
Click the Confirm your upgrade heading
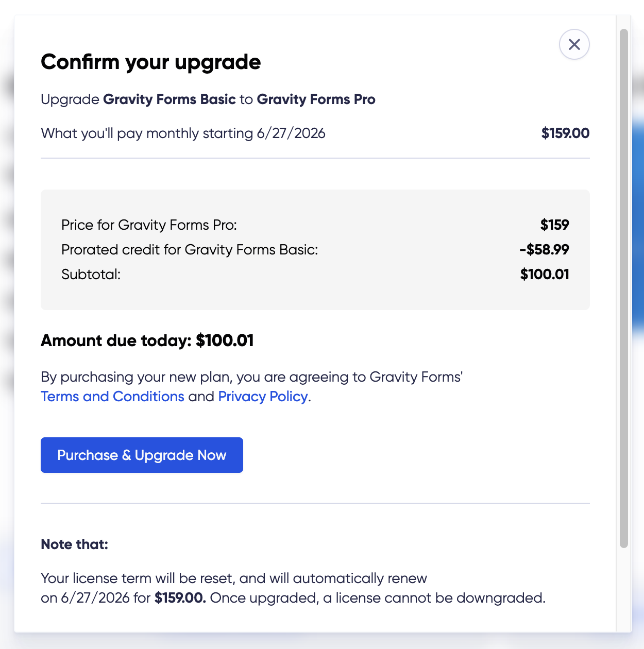150,62
